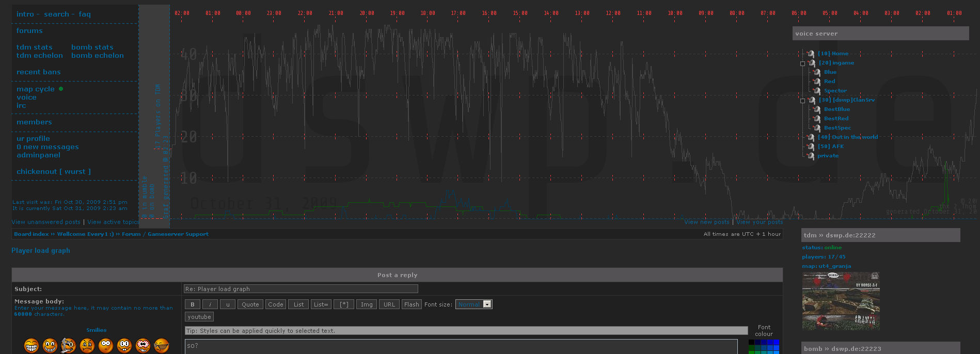Insert the sunglasses smiley
The image size is (980, 354).
pyautogui.click(x=162, y=345)
